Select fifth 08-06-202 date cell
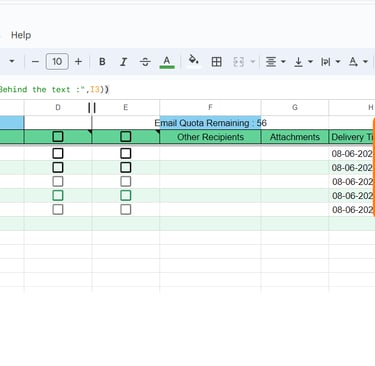375x366 pixels. 352,210
